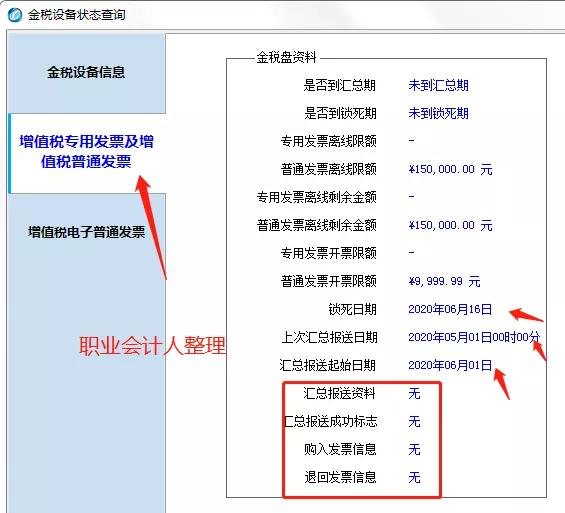The image size is (565, 513).
Task: Select the ¥9,999.99 元 value
Action: (444, 281)
